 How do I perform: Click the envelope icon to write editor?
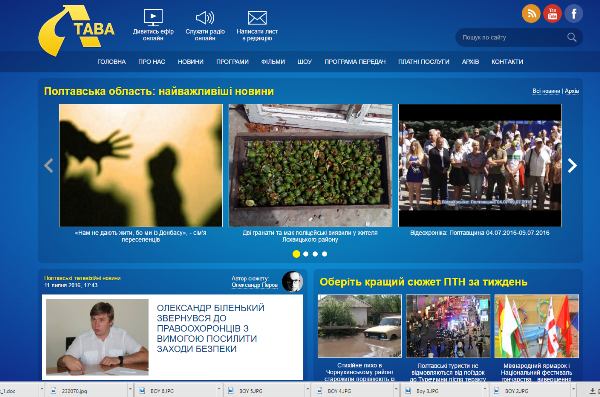coord(257,18)
